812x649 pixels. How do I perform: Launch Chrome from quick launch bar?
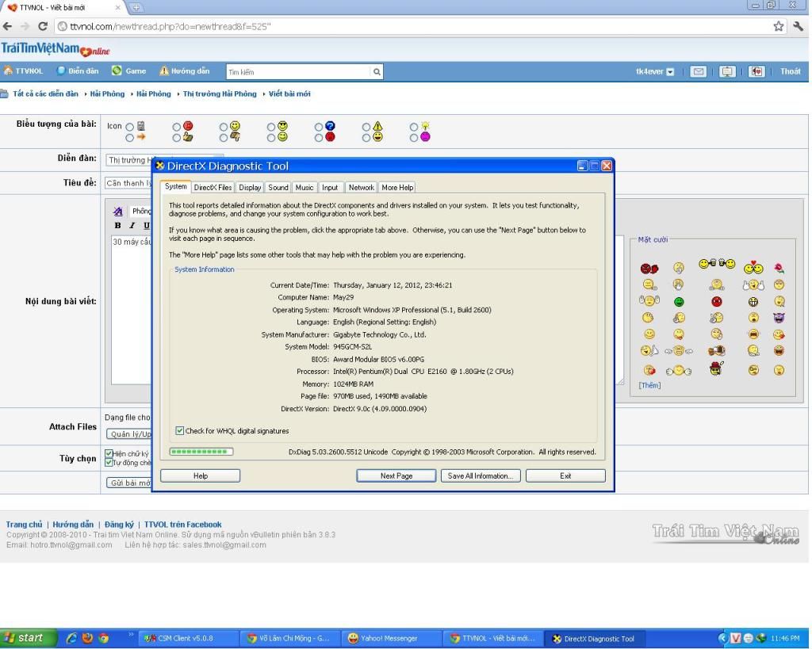pyautogui.click(x=104, y=638)
